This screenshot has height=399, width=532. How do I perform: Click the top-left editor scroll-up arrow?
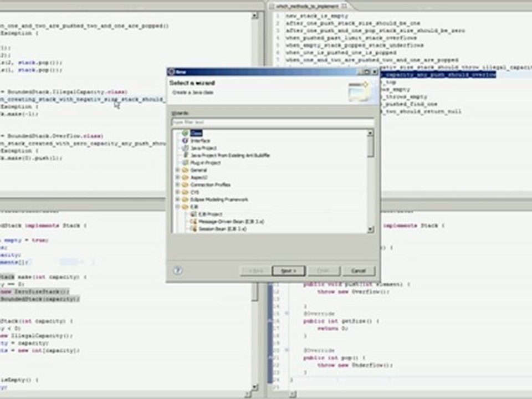coord(255,16)
